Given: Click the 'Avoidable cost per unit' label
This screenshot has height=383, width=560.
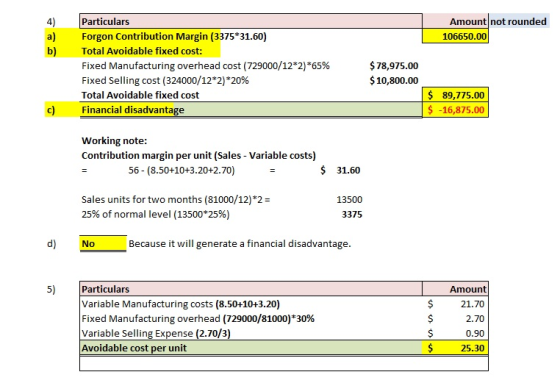Looking at the screenshot, I should tap(134, 348).
